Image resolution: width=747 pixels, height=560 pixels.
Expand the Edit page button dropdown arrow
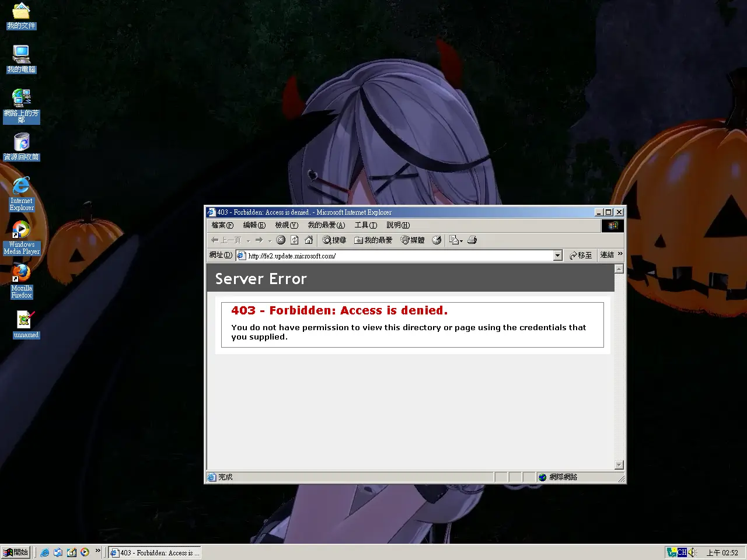(462, 240)
